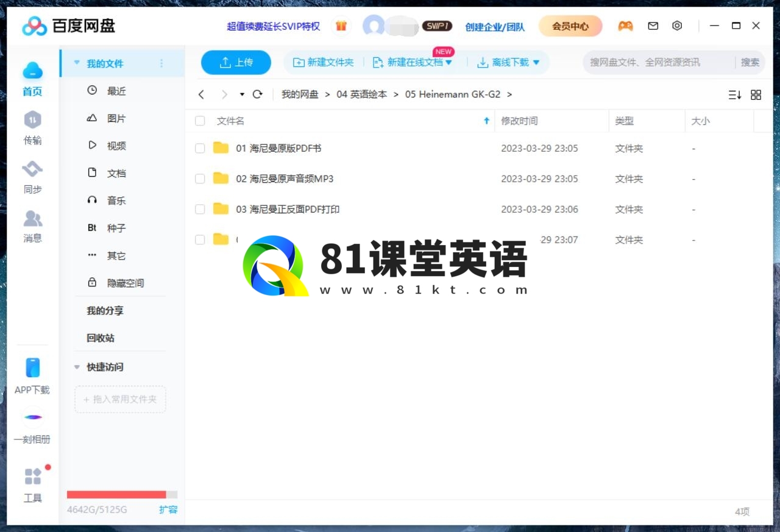
Task: Open 隐藏空间 in the sidebar
Action: 126,283
